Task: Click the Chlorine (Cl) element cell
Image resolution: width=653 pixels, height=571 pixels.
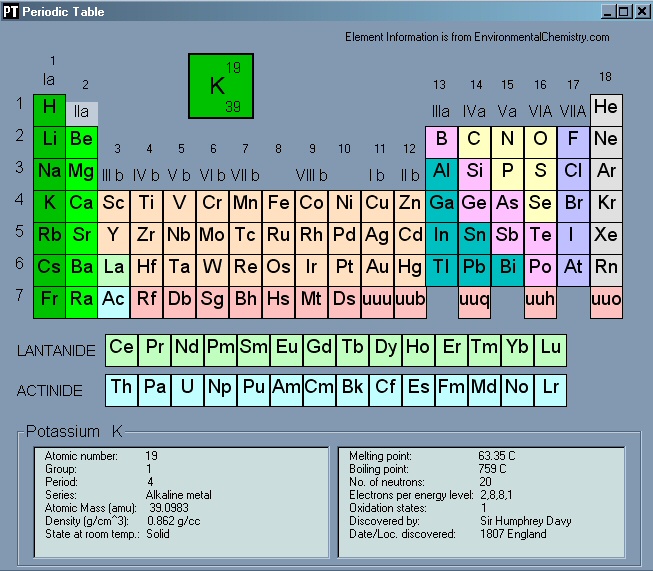Action: 573,172
